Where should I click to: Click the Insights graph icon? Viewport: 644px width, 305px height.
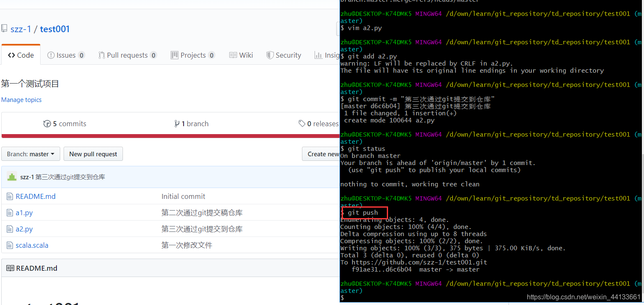[318, 55]
